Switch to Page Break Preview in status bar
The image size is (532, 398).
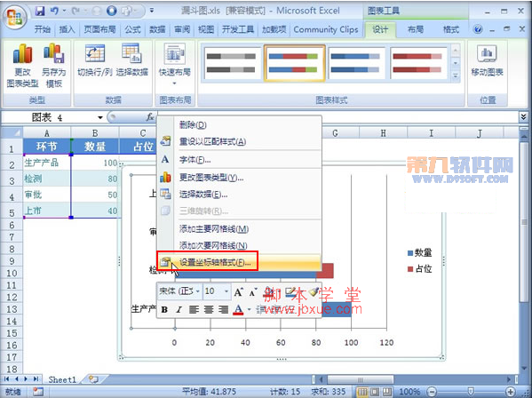[387, 392]
